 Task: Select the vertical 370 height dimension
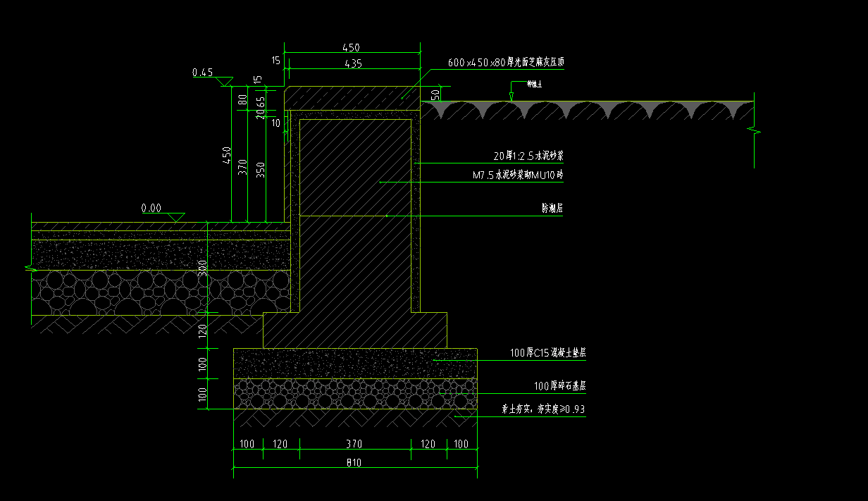point(243,168)
